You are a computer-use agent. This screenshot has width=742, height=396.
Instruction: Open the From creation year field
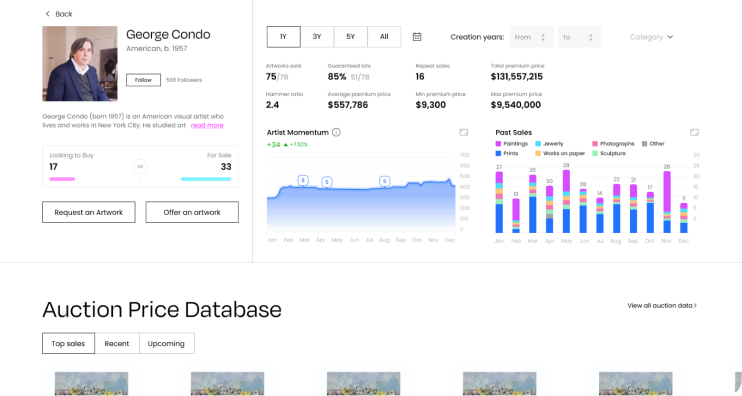pyautogui.click(x=531, y=37)
